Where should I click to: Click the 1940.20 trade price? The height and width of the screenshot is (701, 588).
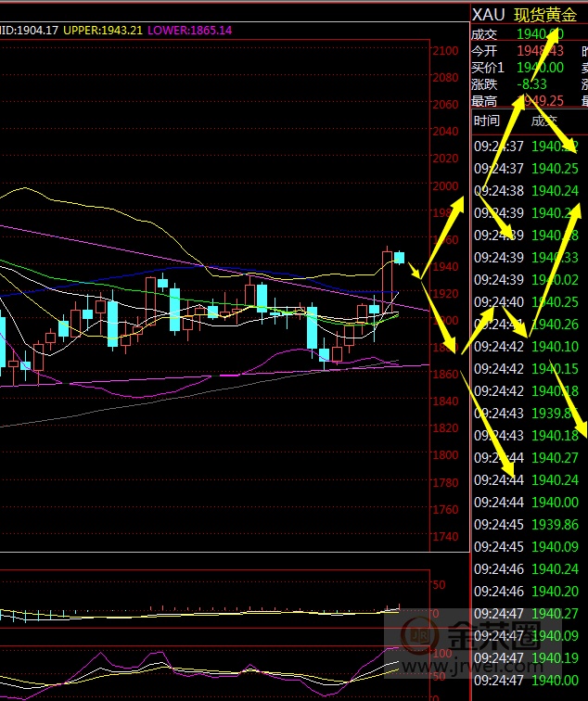555,592
